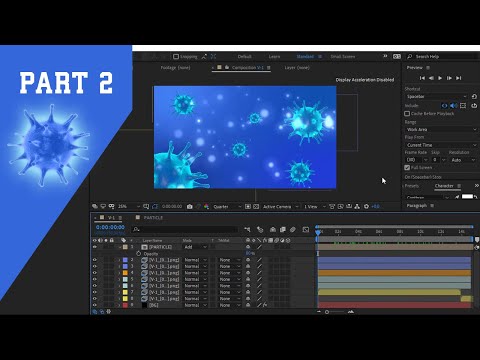This screenshot has height=360, width=480.
Task: Toggle audio inclusion in preview
Action: point(453,106)
